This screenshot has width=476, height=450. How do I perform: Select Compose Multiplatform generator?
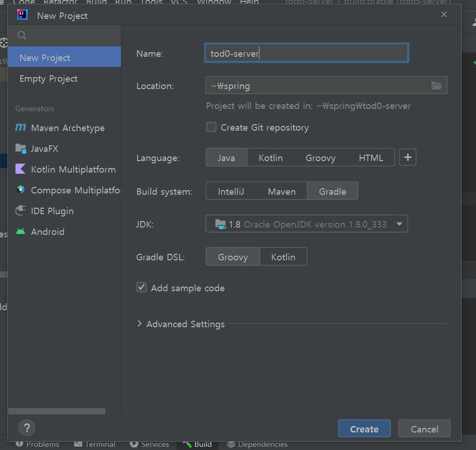pos(64,190)
